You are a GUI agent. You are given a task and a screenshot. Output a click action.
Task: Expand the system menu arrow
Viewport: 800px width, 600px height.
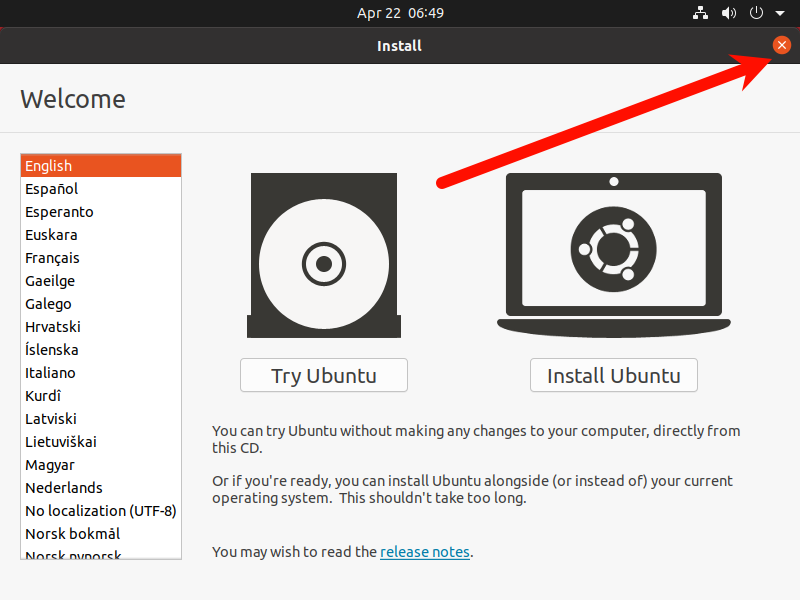pyautogui.click(x=780, y=13)
